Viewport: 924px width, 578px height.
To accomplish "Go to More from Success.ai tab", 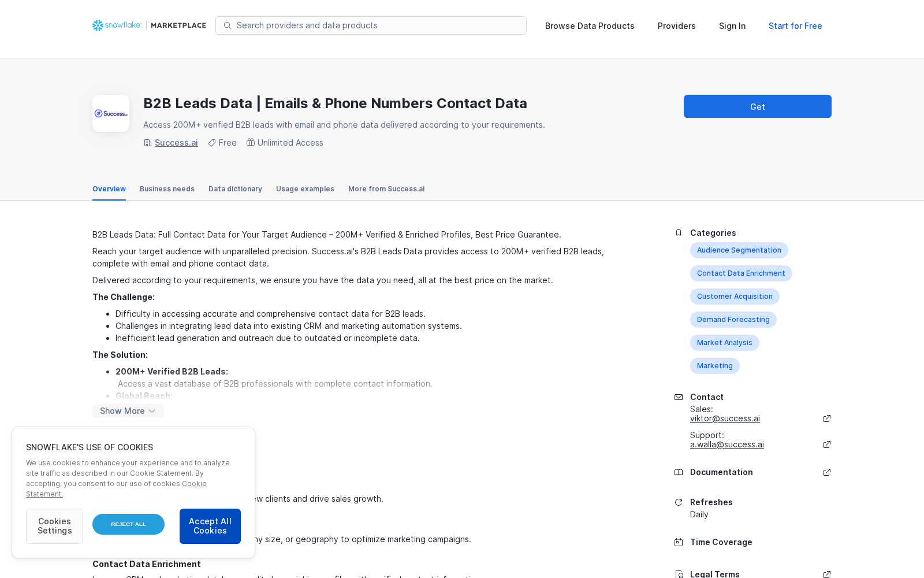I will coord(386,189).
